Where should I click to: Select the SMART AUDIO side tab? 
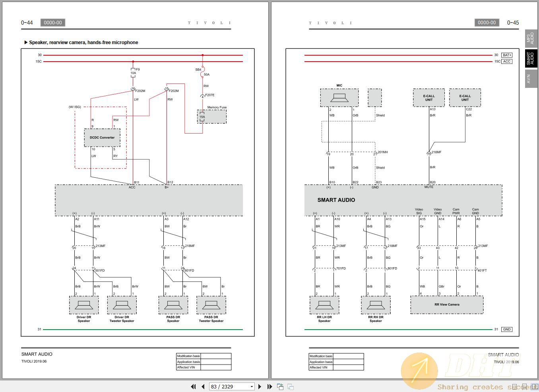click(531, 58)
